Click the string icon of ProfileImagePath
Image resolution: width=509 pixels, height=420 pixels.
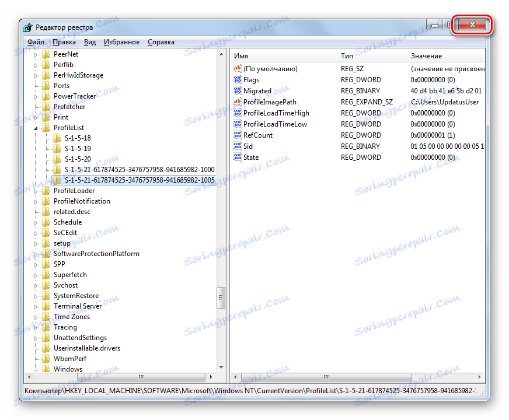[238, 101]
